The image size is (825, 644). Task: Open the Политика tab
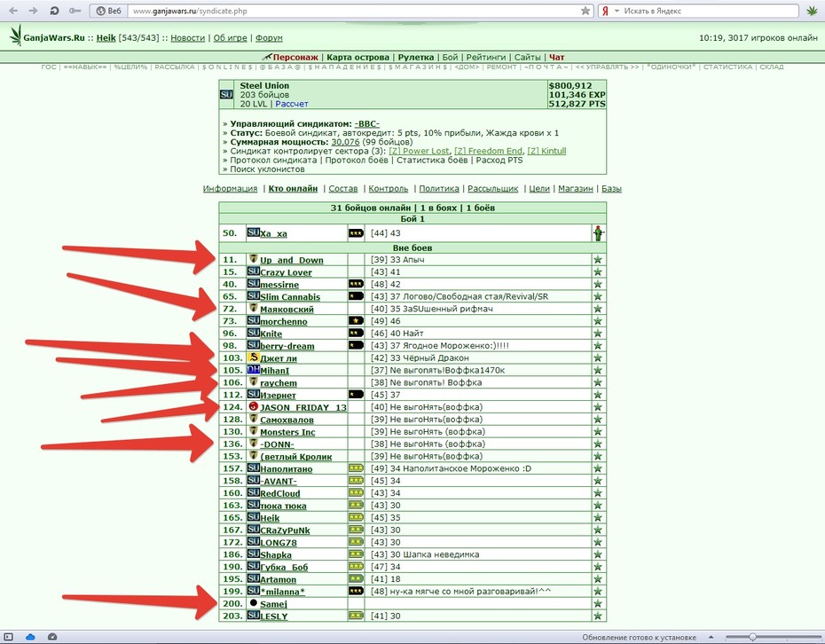439,188
